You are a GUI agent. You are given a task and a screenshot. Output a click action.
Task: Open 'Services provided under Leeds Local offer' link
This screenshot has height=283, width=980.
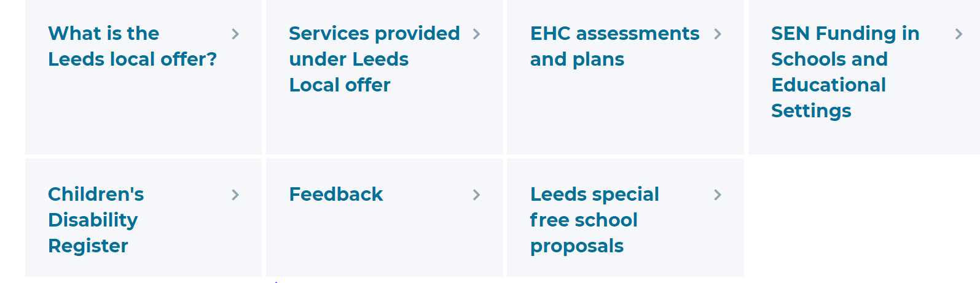click(x=374, y=59)
